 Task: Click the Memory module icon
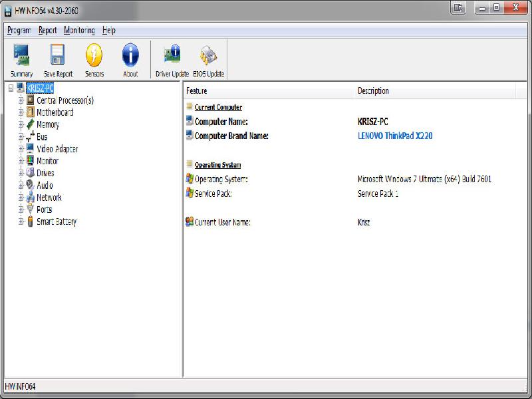tap(31, 124)
